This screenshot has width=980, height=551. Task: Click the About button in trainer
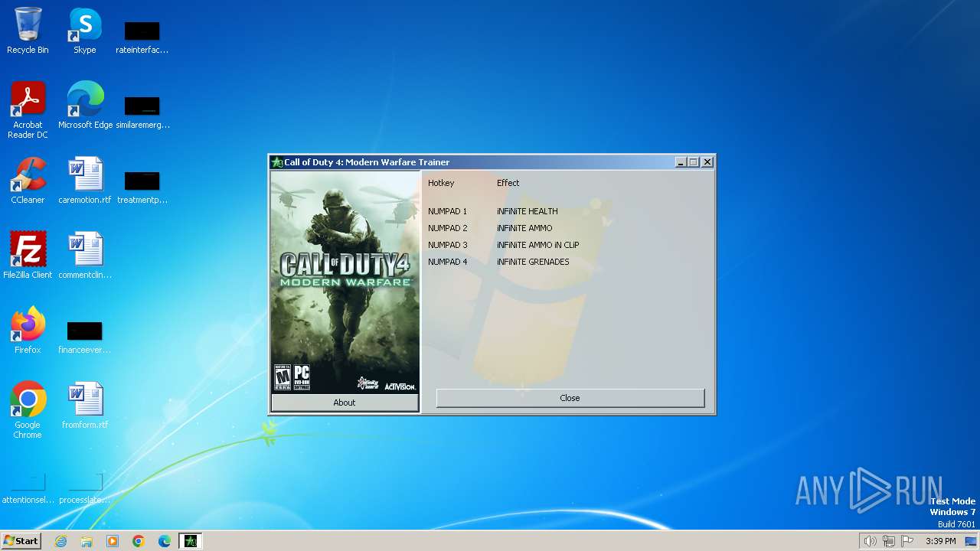(345, 403)
